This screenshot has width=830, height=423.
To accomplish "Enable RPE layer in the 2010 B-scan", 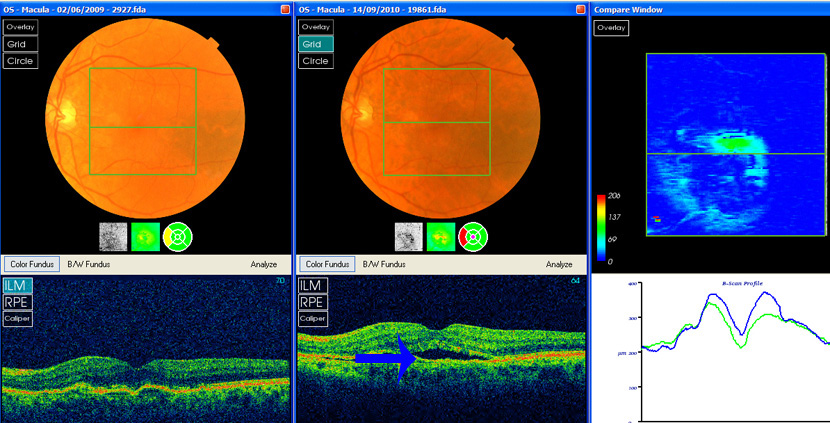I will pos(312,302).
